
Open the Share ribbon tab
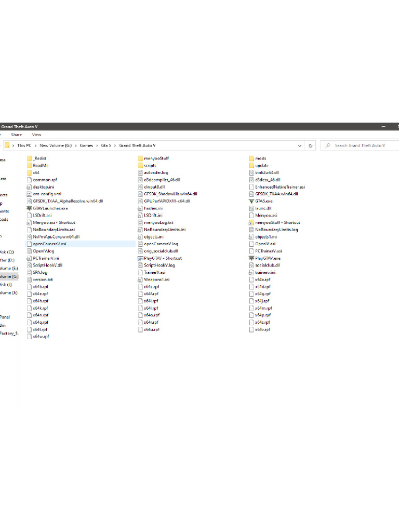(x=16, y=135)
